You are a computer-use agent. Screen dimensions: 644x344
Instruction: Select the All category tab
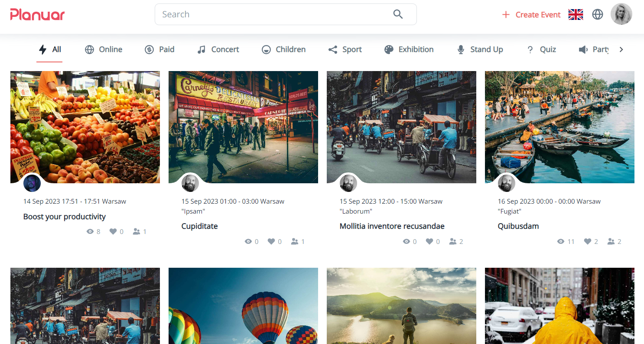49,49
